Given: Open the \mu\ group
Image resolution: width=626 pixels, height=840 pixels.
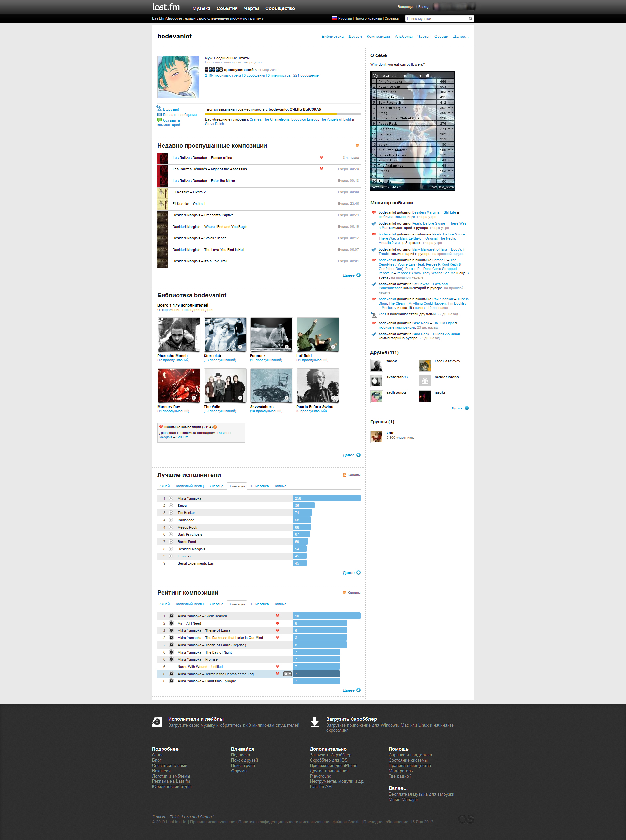Looking at the screenshot, I should [x=390, y=433].
